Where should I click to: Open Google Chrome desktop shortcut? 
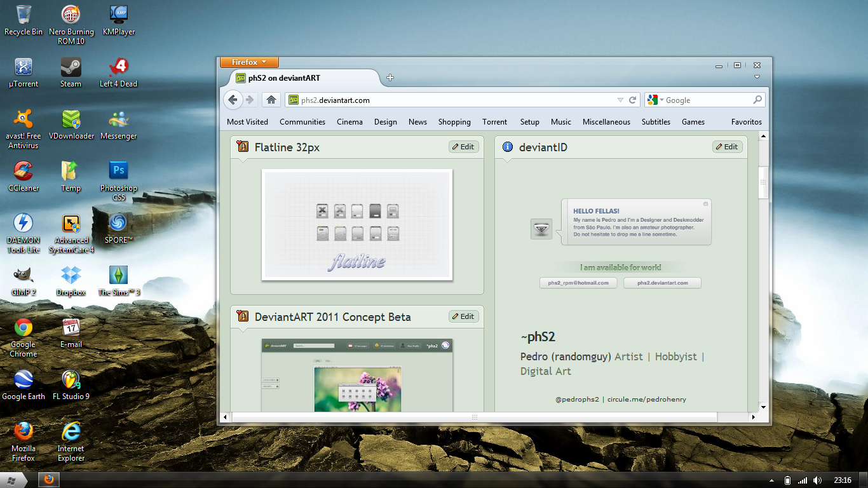pos(24,337)
